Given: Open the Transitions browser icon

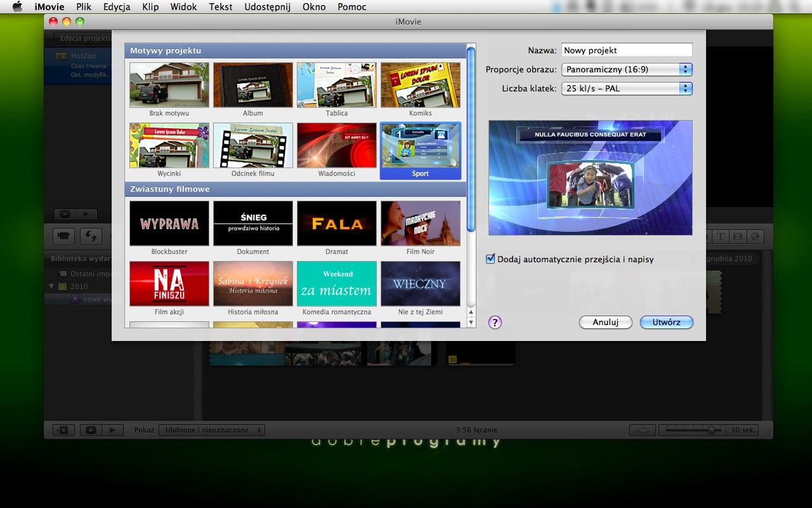Looking at the screenshot, I should (737, 236).
